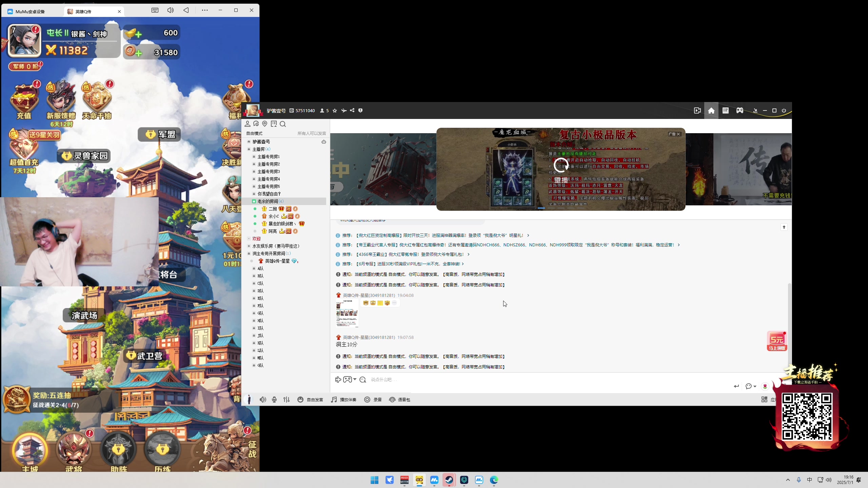
Task: Click the microphone tray icon in taskbar
Action: point(799,480)
